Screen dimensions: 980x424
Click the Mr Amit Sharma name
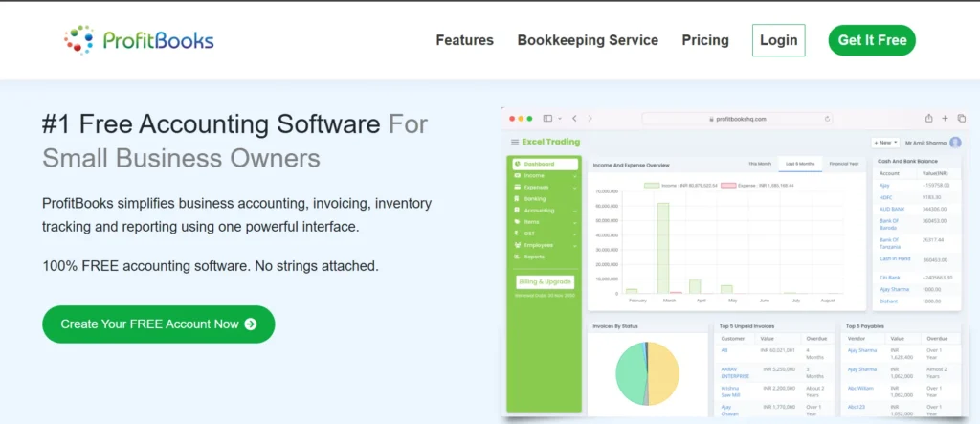pos(925,143)
